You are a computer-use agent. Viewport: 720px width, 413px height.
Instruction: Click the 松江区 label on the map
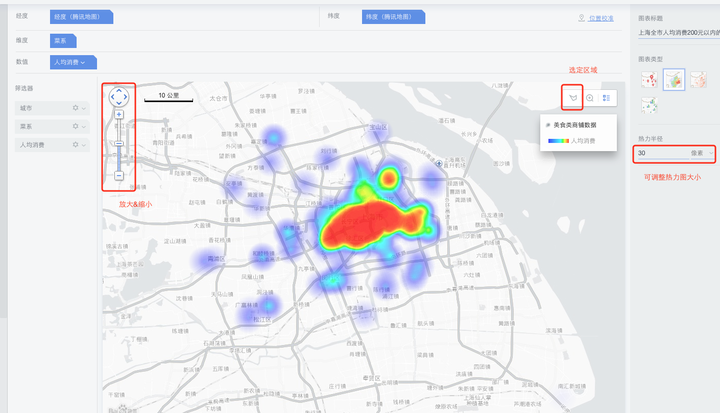[262, 319]
